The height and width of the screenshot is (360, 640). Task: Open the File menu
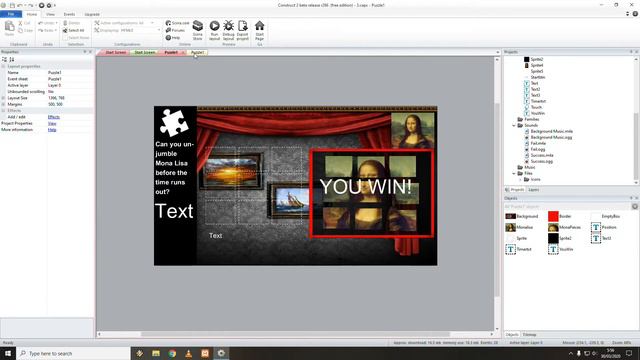(11, 14)
